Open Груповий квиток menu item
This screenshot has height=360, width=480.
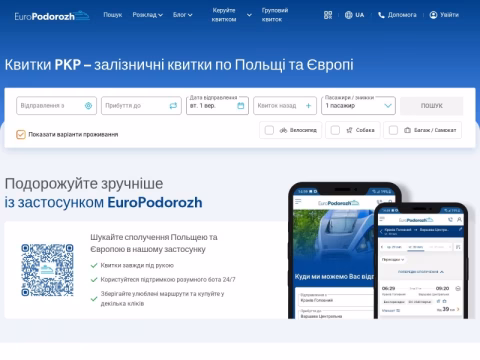(275, 15)
